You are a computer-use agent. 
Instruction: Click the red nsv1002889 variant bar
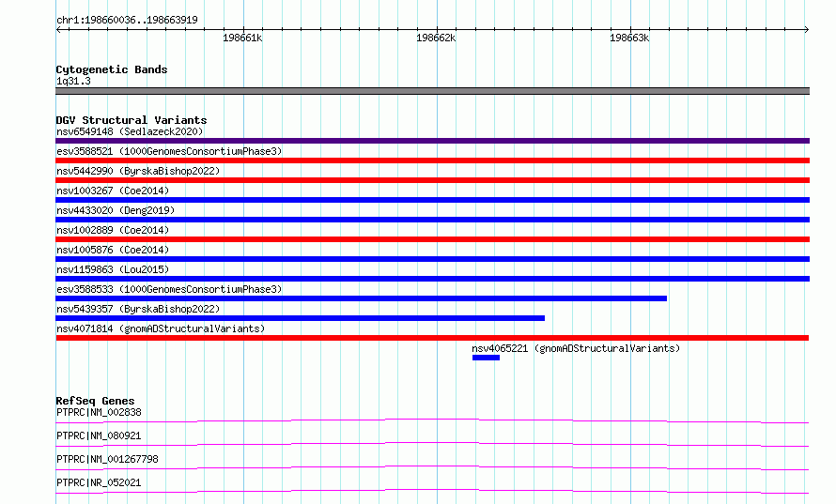click(432, 239)
